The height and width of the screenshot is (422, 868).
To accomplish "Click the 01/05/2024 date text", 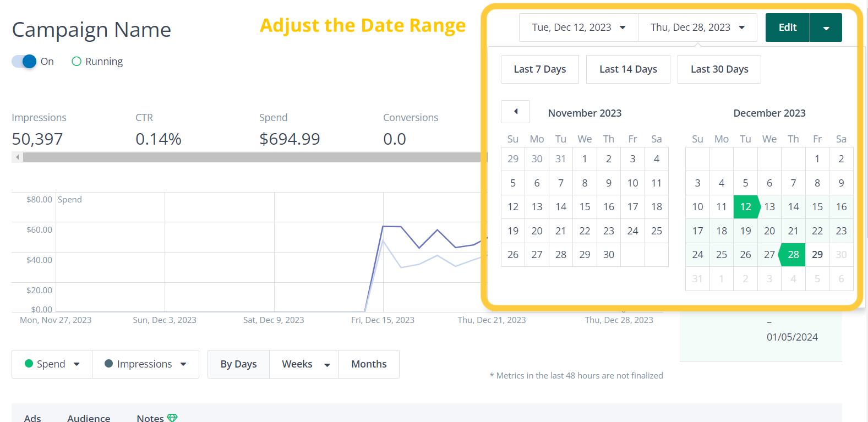I will pos(792,337).
